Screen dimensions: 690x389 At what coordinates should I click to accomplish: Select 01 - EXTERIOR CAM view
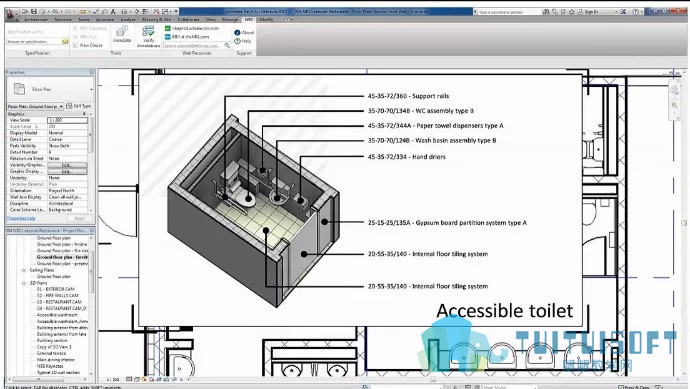pyautogui.click(x=56, y=289)
